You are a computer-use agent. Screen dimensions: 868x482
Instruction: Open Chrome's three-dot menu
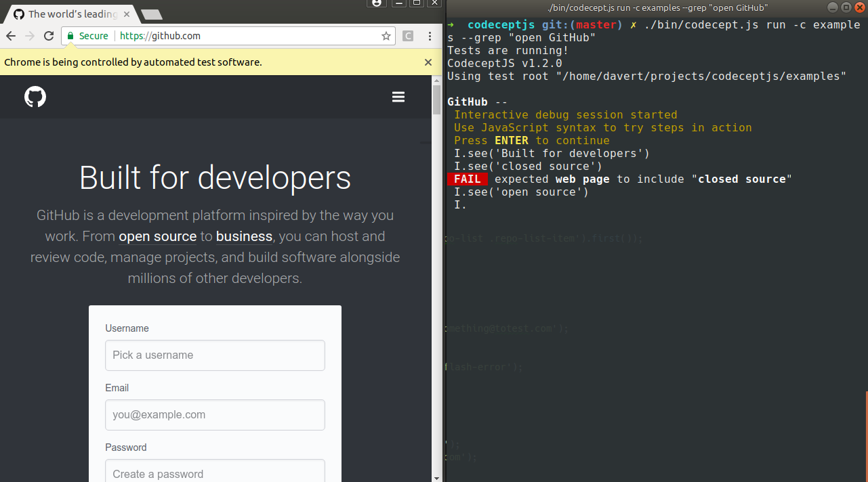[x=430, y=36]
